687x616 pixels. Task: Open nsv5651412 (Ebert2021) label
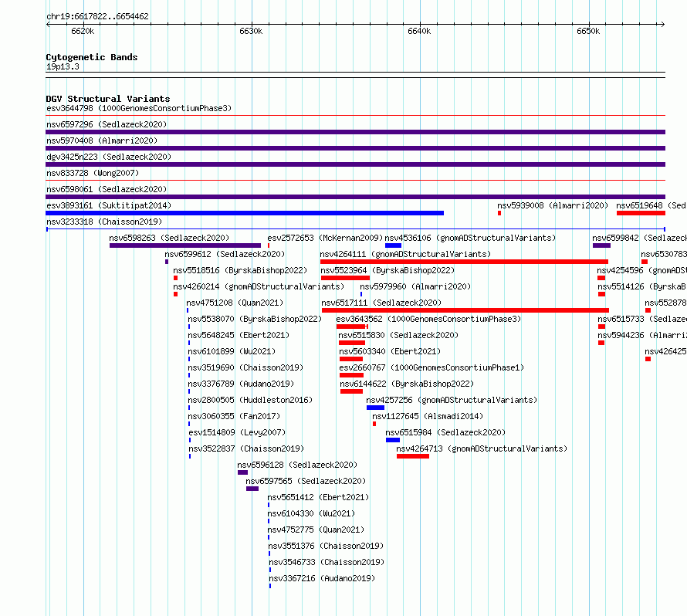(x=318, y=497)
